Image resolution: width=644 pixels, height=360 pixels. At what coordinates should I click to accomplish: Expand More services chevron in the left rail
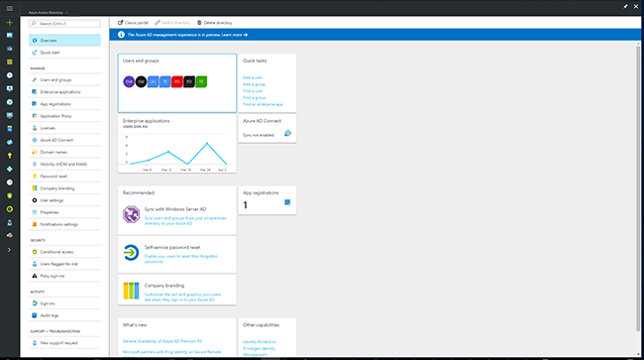[10, 250]
